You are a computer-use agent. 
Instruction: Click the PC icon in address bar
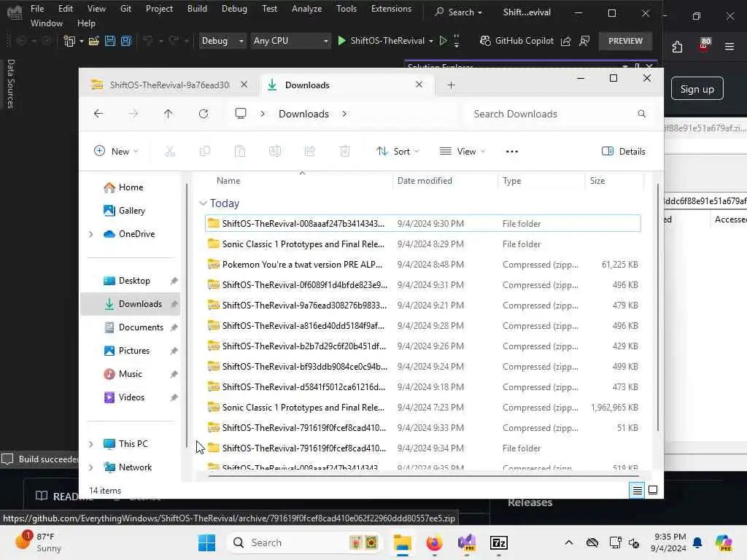(241, 114)
